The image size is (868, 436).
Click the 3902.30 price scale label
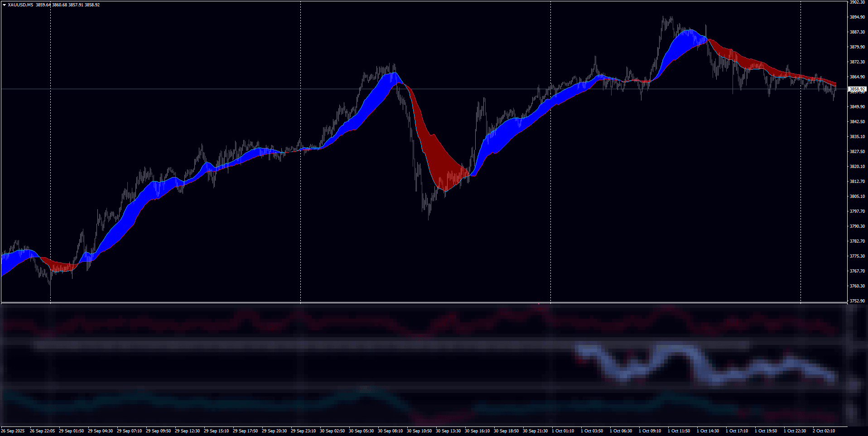857,2
